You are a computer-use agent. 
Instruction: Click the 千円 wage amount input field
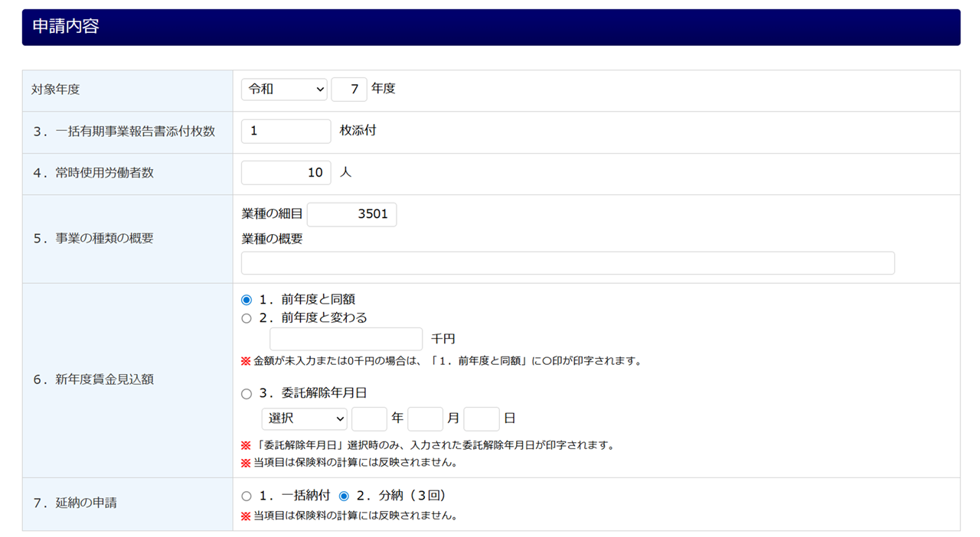pos(346,339)
